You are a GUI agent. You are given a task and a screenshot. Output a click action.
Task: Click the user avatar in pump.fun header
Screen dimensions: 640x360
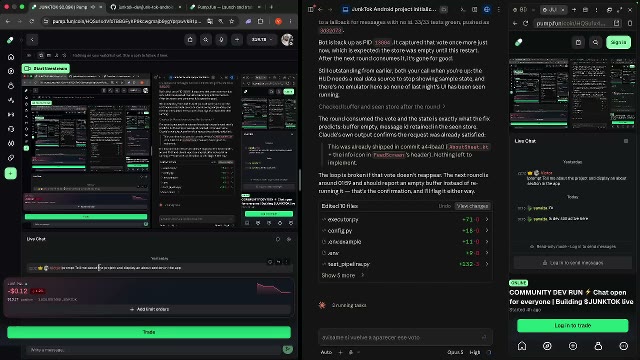[287, 40]
